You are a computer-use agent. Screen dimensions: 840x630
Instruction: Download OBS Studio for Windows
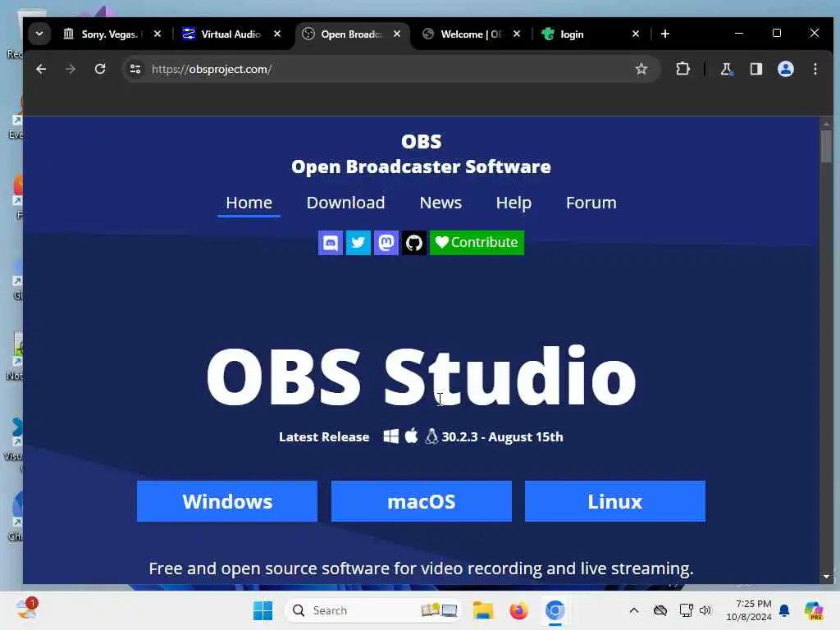click(227, 501)
